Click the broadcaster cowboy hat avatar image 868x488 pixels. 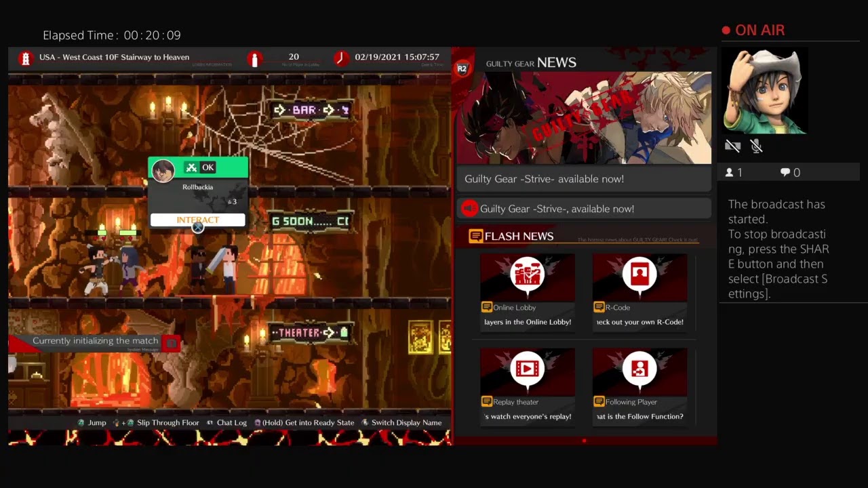click(765, 91)
